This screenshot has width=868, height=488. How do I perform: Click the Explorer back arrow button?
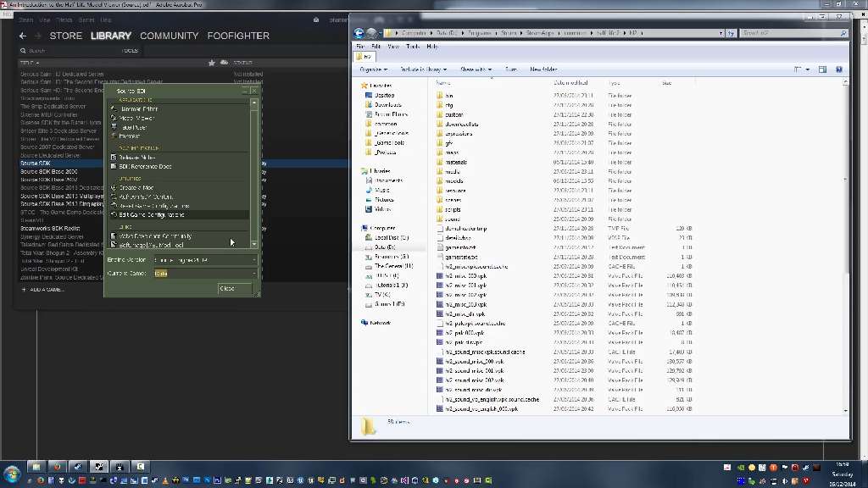point(359,33)
